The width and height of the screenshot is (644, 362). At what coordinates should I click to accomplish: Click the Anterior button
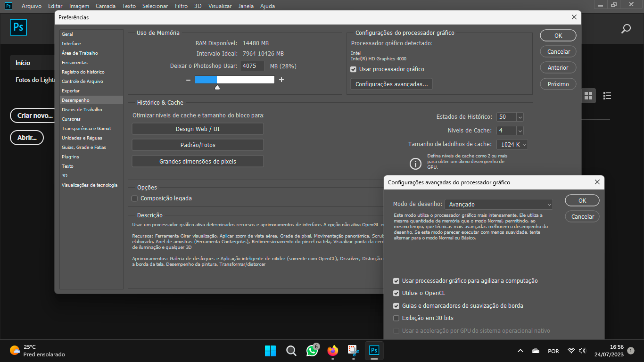pyautogui.click(x=558, y=67)
